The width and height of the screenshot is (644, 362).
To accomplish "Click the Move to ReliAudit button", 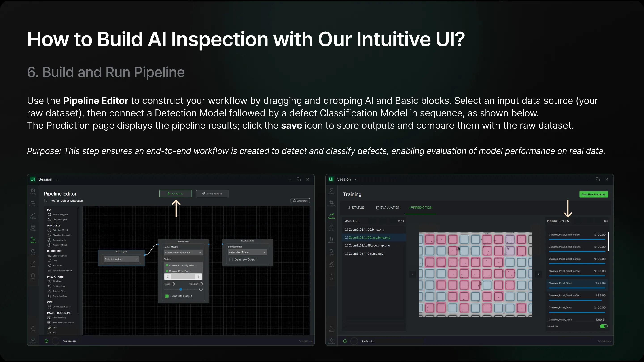I will 212,194.
